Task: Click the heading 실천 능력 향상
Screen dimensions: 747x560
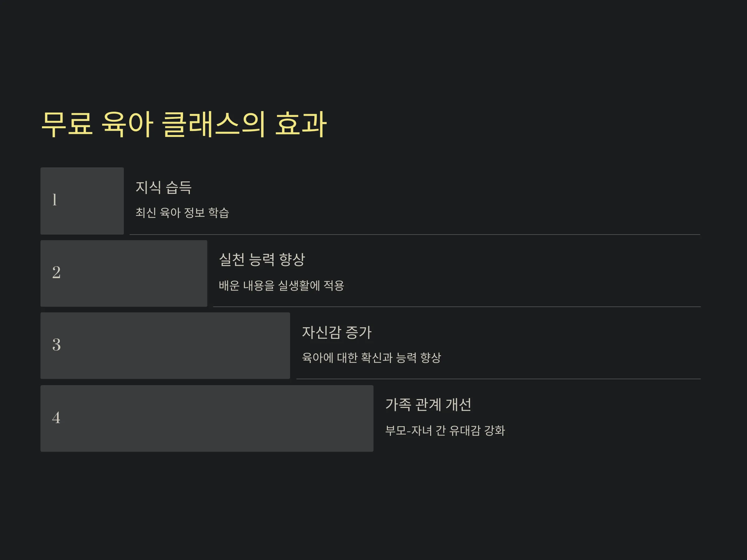Action: coord(262,259)
